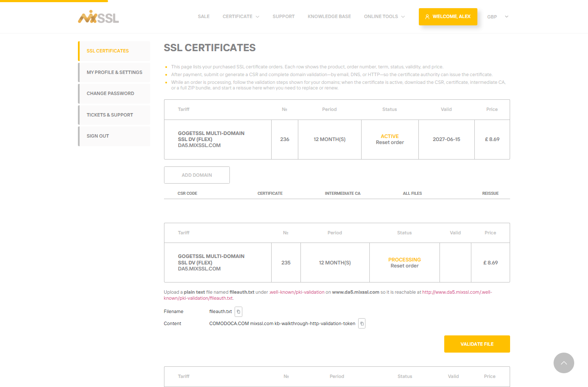Open the Support nav link
Image resolution: width=588 pixels, height=387 pixels.
(x=284, y=16)
